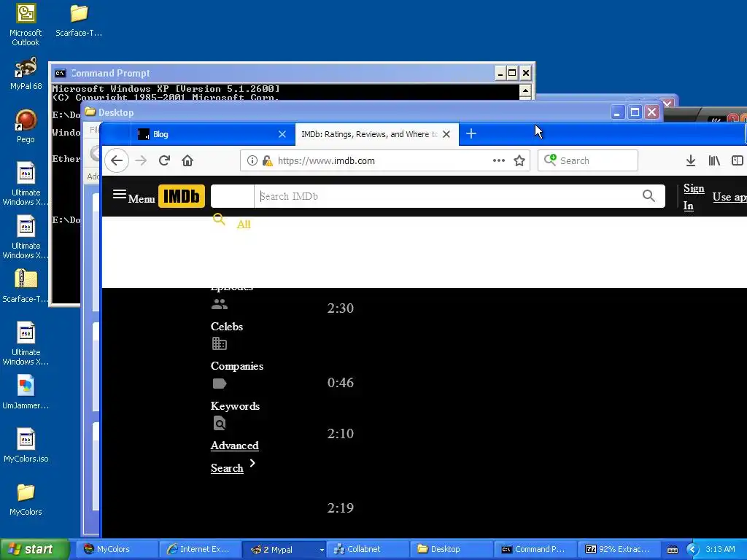Open a new browser tab with plus
This screenshot has width=747, height=560.
coord(471,134)
